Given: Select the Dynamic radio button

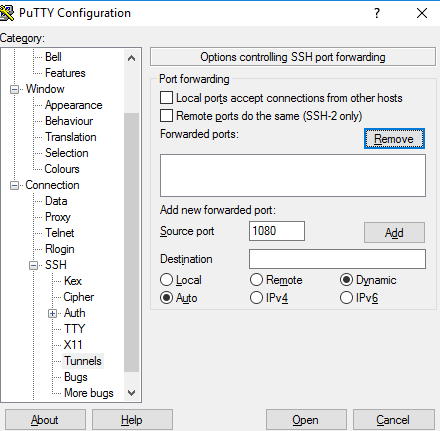Looking at the screenshot, I should tap(346, 280).
